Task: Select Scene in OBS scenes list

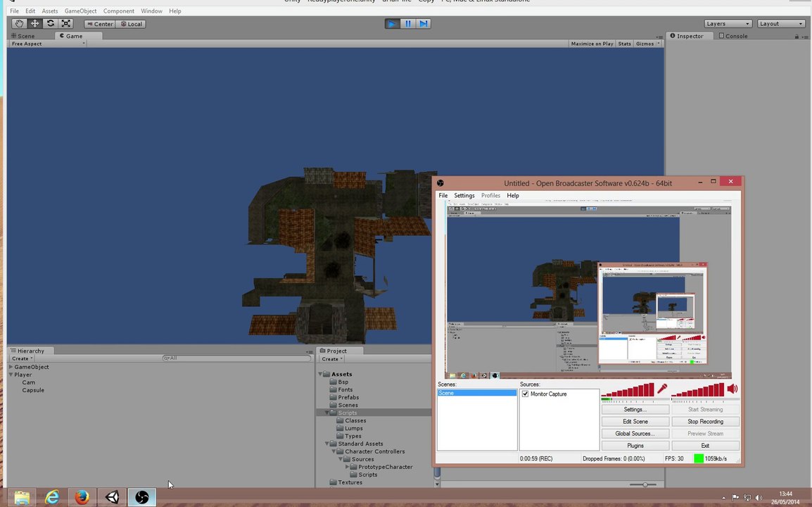Action: click(477, 393)
